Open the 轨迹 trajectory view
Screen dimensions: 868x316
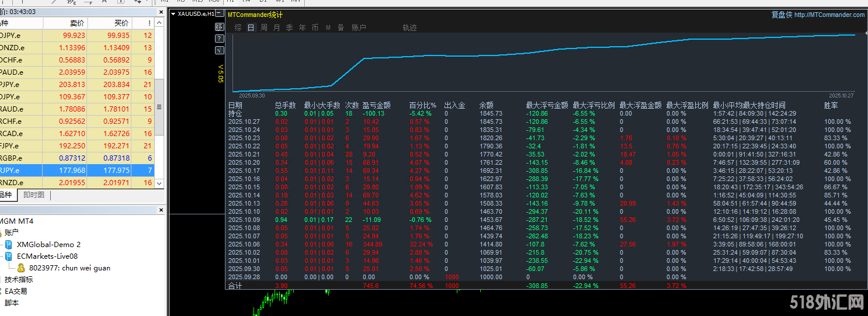pos(409,27)
